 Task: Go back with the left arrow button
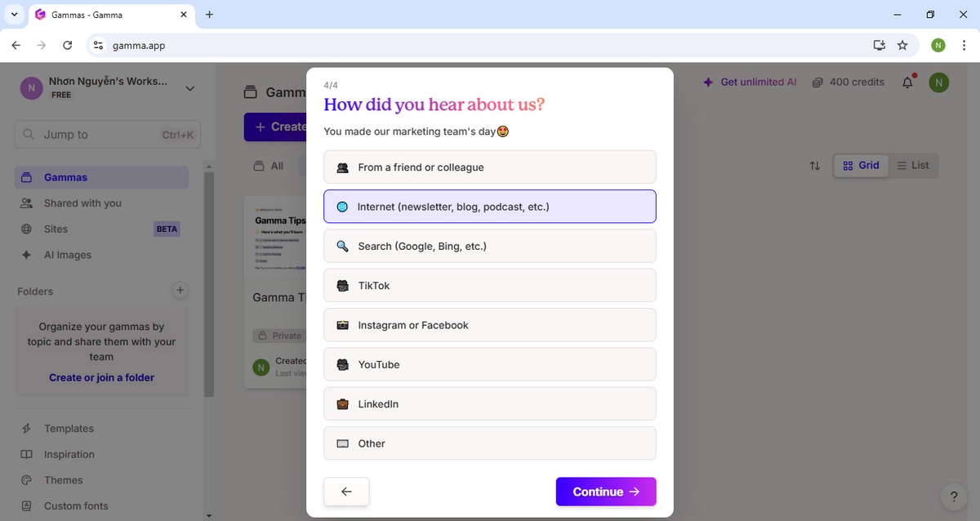pos(346,492)
